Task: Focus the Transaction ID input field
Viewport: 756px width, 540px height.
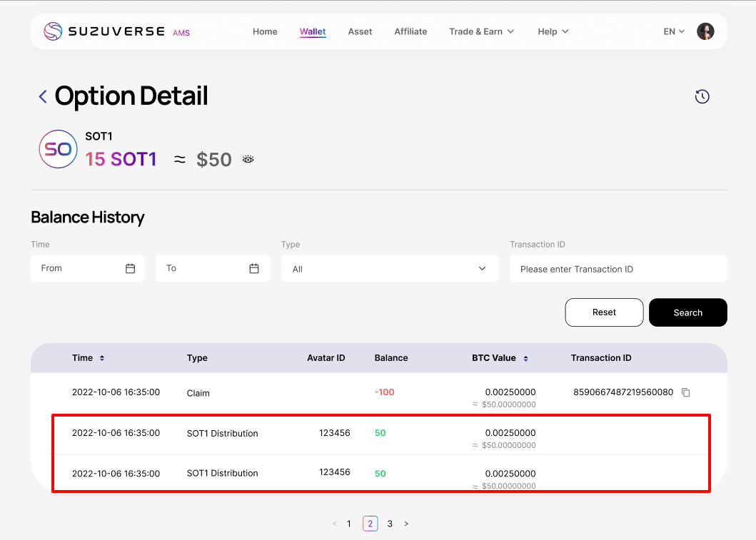Action: click(618, 269)
